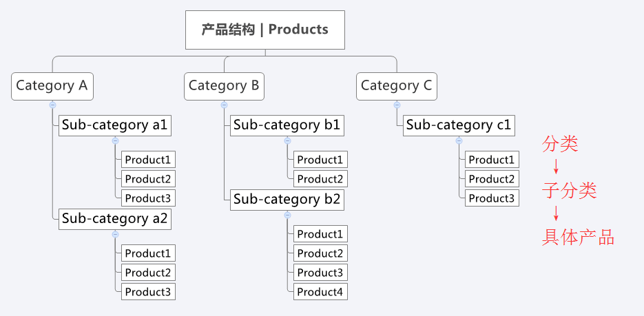Select the Sub-category b2 node
The image size is (644, 316).
(x=287, y=200)
